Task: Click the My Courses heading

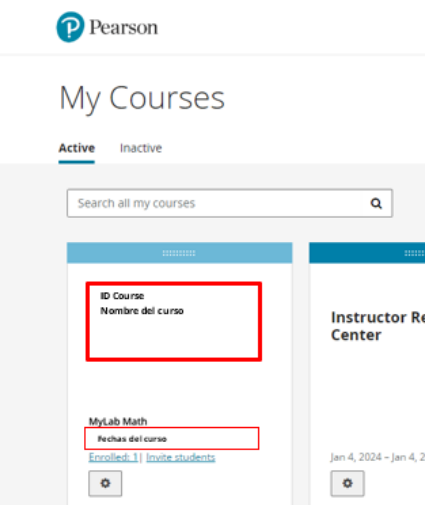Action: click(142, 98)
